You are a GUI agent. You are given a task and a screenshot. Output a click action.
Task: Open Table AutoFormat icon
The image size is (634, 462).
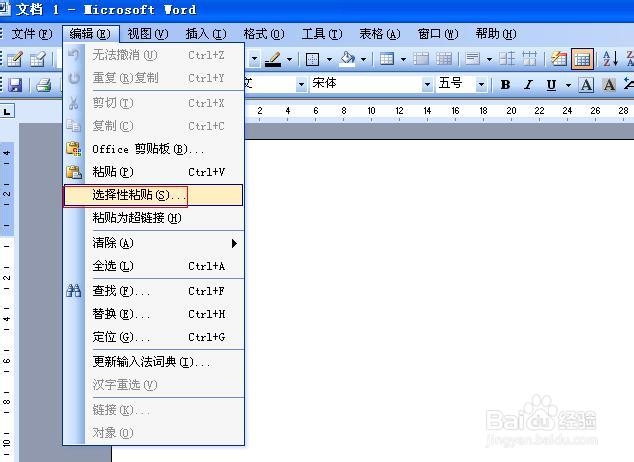[x=559, y=59]
